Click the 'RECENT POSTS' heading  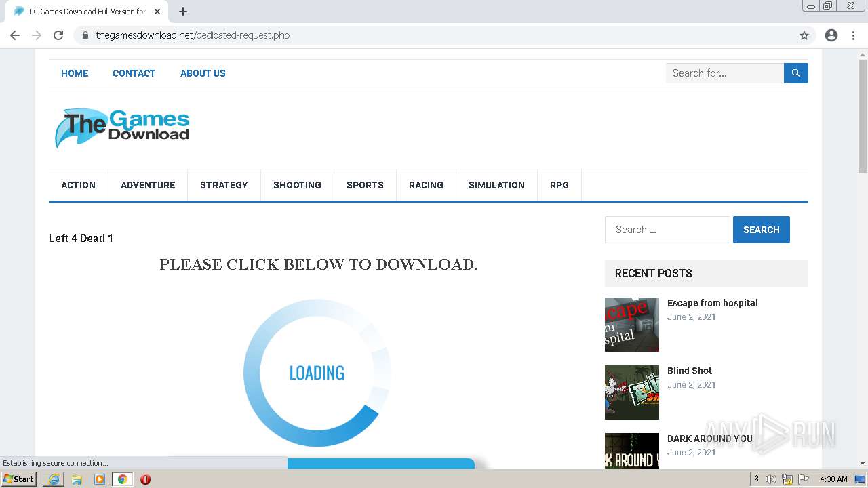[x=654, y=274]
